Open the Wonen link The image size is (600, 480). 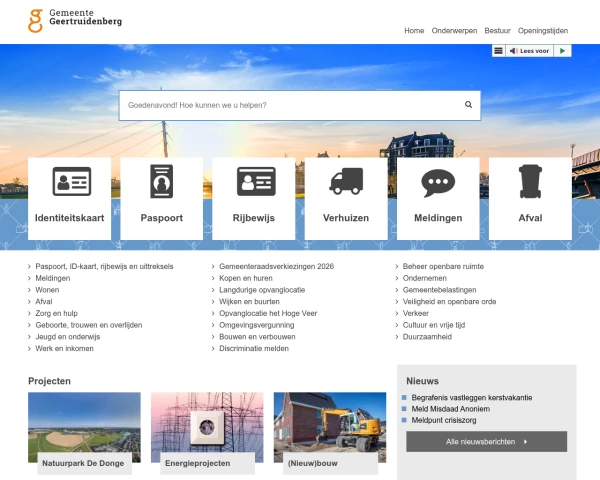click(x=47, y=290)
